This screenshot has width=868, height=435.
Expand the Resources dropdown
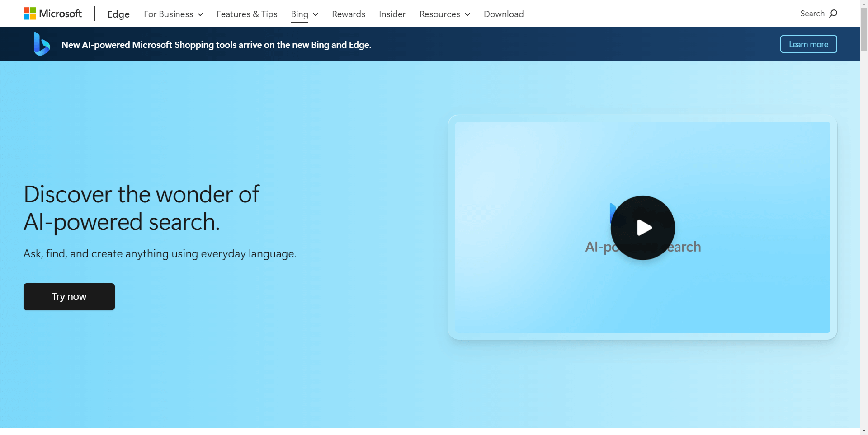445,14
